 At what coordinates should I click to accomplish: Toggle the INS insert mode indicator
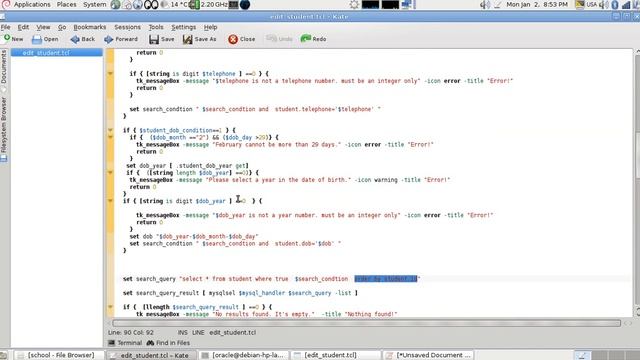point(182,333)
